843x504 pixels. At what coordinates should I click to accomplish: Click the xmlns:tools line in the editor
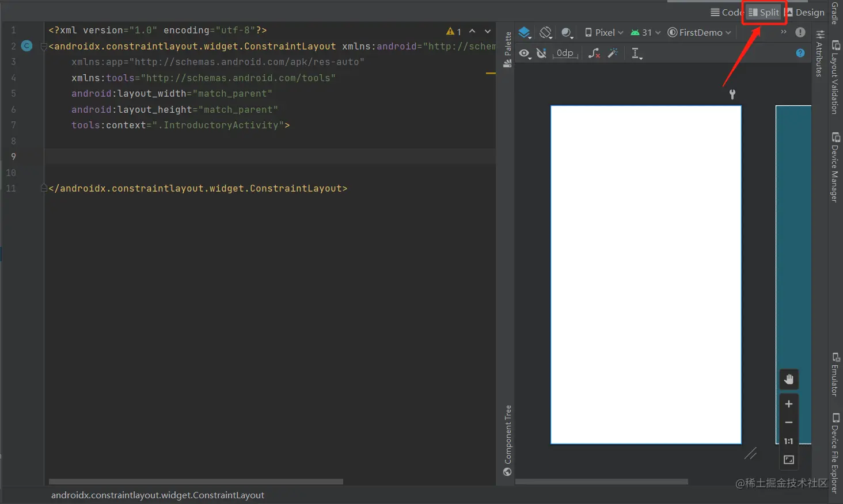pyautogui.click(x=203, y=78)
